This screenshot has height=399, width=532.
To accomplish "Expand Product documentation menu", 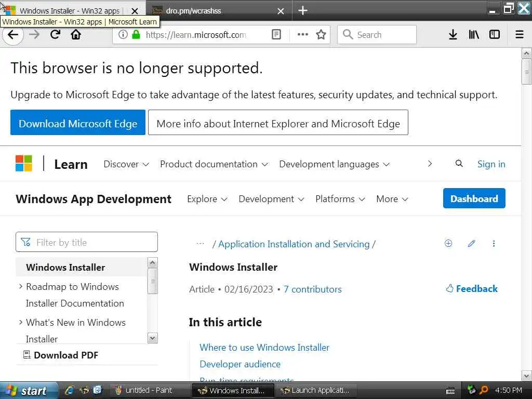I will pos(214,164).
